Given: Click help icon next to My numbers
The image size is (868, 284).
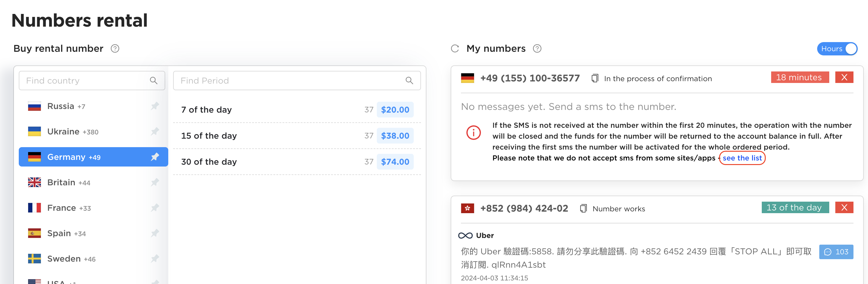Looking at the screenshot, I should point(537,48).
